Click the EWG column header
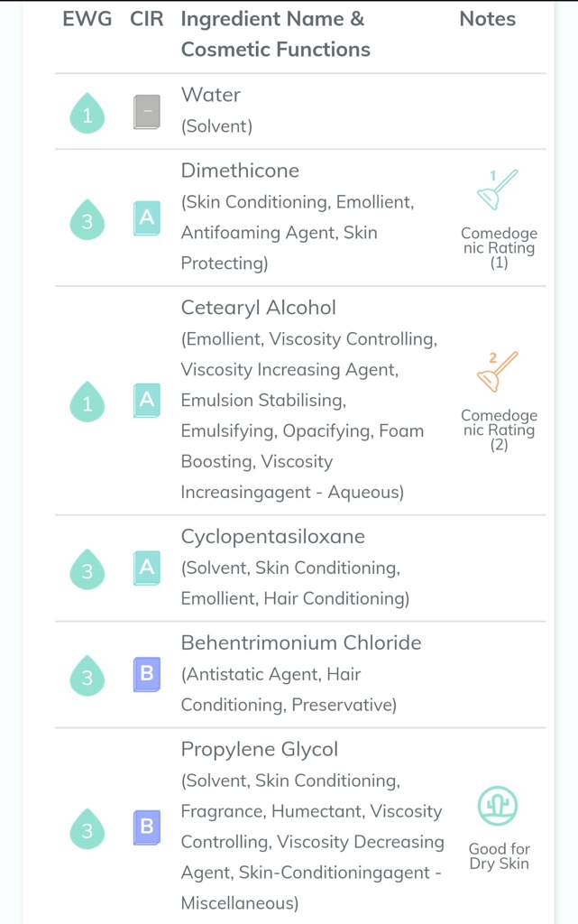Screen dimensions: 578x924 point(87,19)
